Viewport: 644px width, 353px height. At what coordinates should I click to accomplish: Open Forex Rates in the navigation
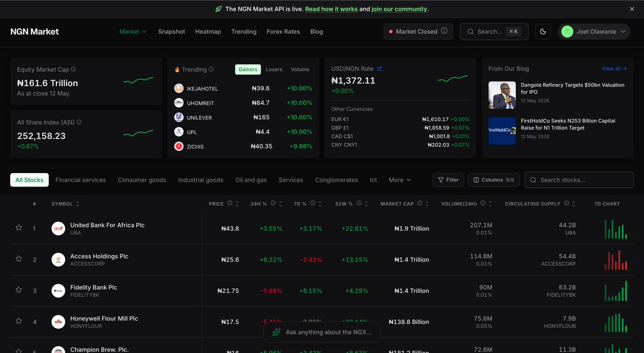283,32
